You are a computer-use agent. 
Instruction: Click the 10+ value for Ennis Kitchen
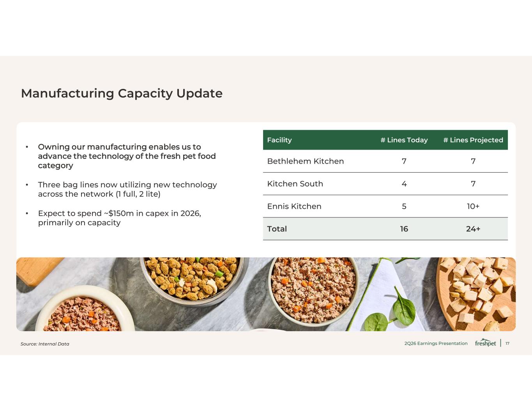click(473, 206)
